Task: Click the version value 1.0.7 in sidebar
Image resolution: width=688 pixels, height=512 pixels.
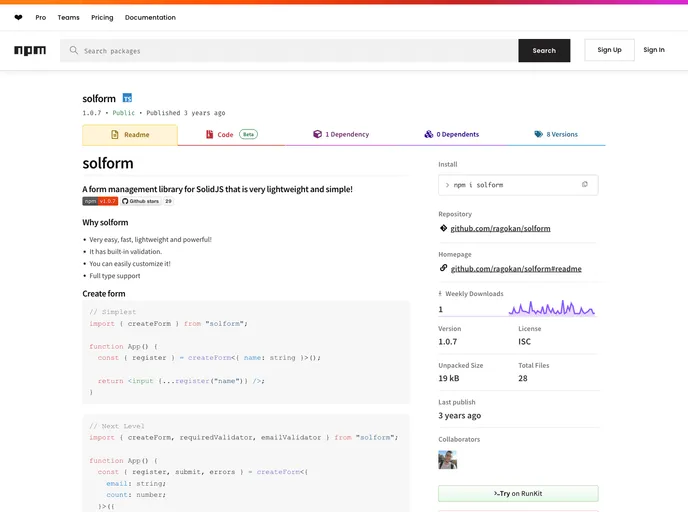Action: (x=448, y=341)
